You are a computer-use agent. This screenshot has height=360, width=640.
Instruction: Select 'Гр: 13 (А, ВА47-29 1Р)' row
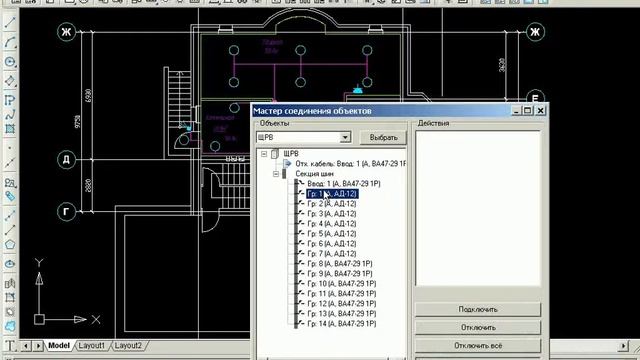(x=342, y=313)
